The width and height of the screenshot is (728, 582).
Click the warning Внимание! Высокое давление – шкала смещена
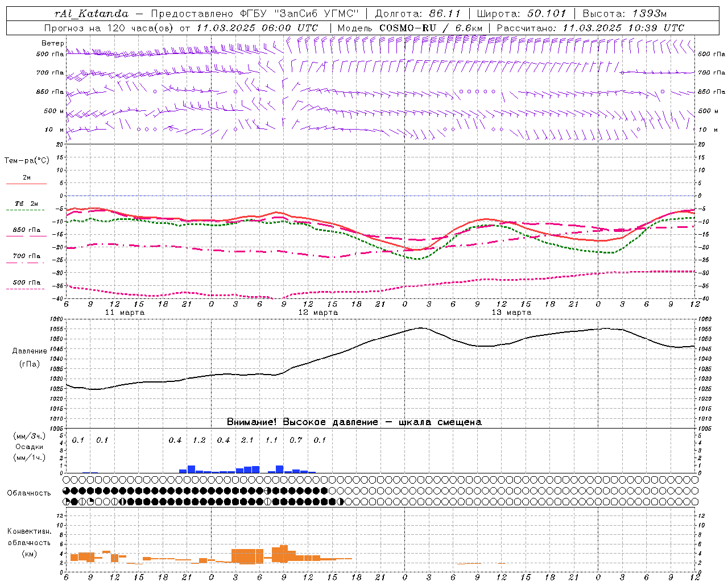[354, 422]
